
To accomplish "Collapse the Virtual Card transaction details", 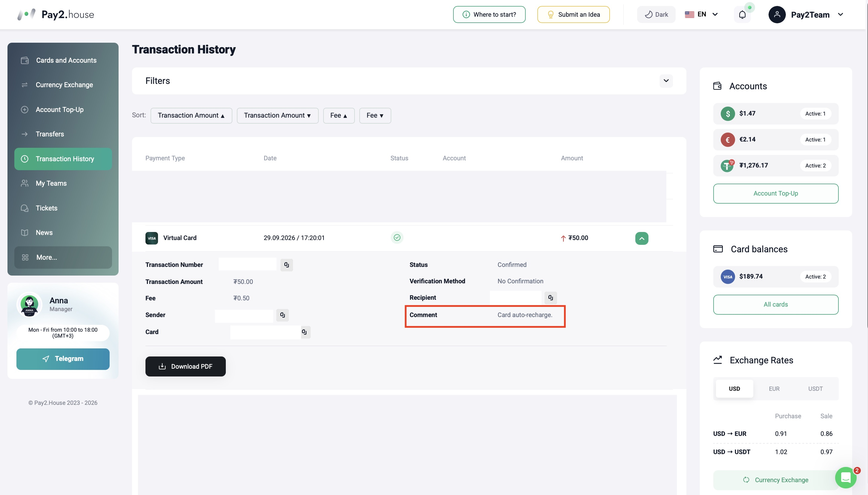I will (x=642, y=238).
